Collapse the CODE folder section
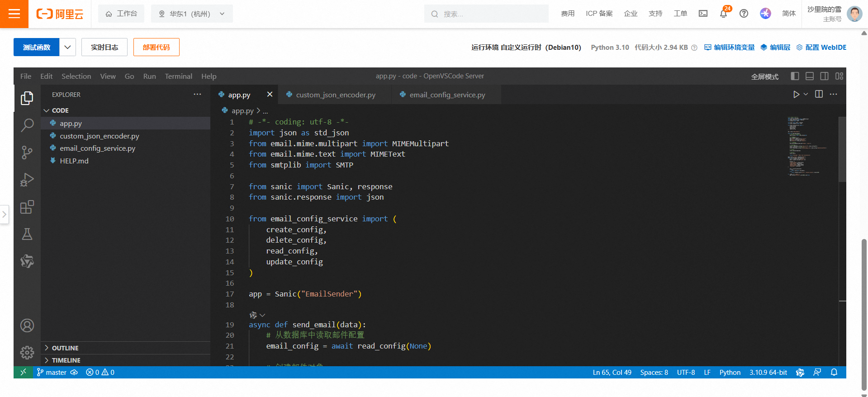The image size is (868, 397). point(126,110)
